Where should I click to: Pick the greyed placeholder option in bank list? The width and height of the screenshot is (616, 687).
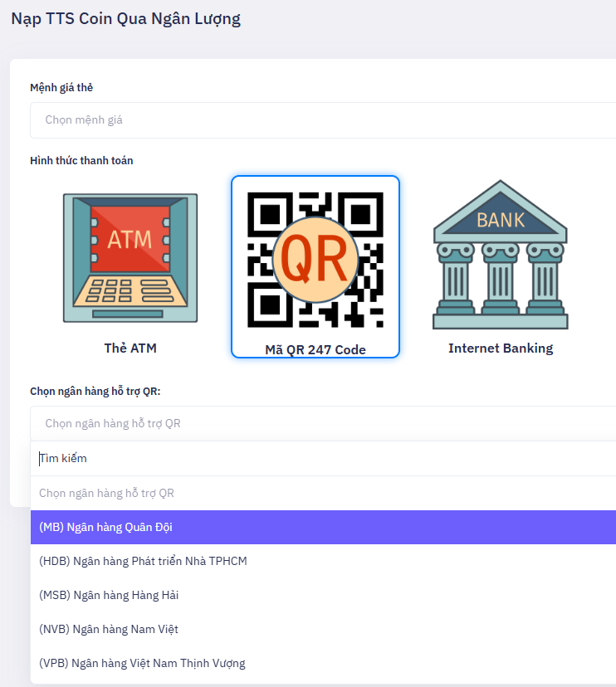tap(107, 493)
